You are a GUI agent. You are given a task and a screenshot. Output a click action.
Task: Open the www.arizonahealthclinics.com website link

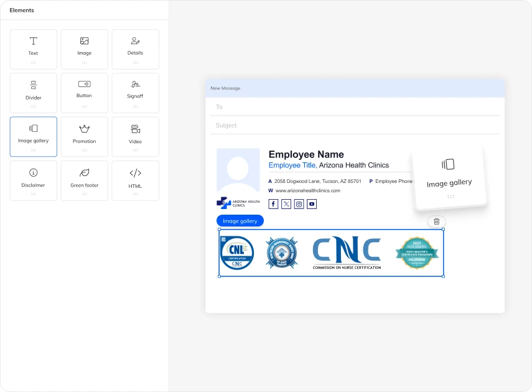[307, 190]
